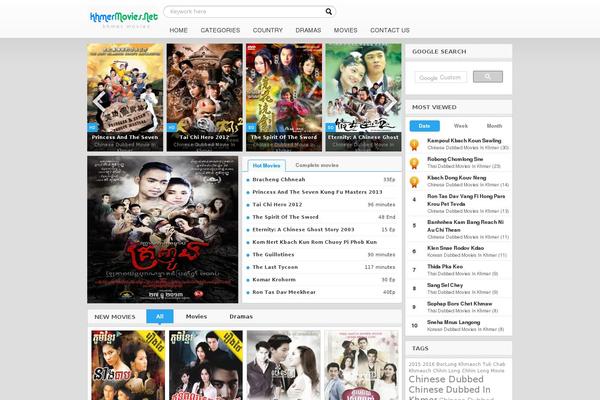Go to the CONTACT US page
Screen dimensions: 600x400
click(390, 30)
